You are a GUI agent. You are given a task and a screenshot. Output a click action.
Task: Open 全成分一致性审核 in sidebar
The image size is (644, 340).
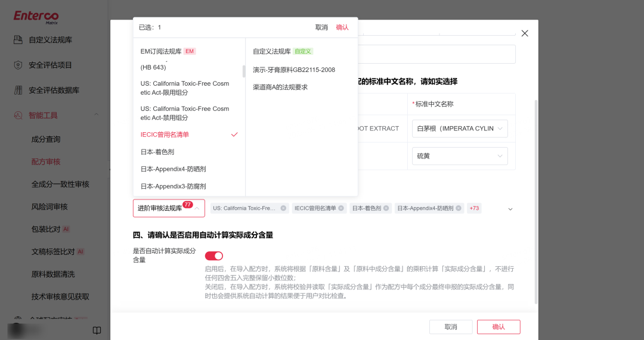60,184
